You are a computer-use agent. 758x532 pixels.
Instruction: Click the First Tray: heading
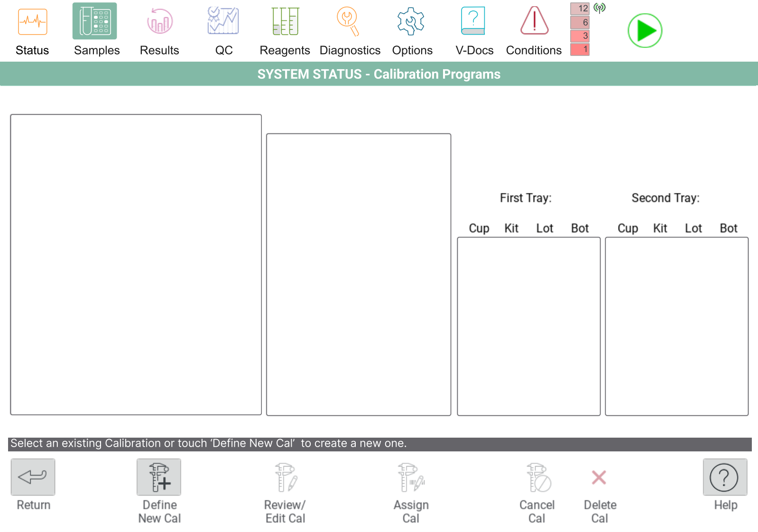pos(526,198)
